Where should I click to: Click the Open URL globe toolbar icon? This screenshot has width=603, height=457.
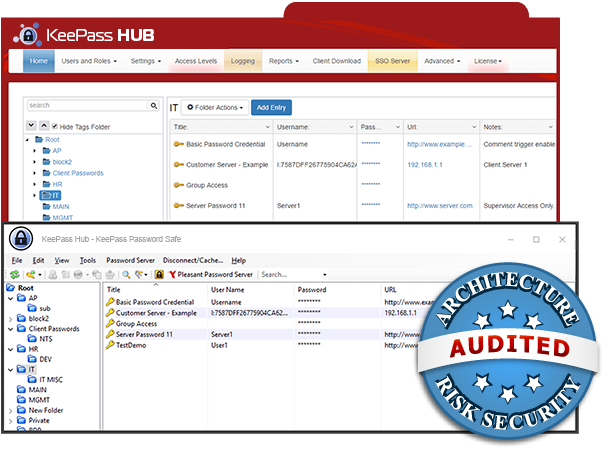click(78, 274)
